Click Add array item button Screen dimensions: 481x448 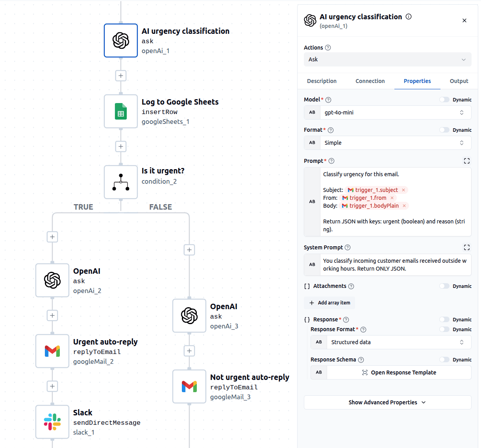[329, 303]
